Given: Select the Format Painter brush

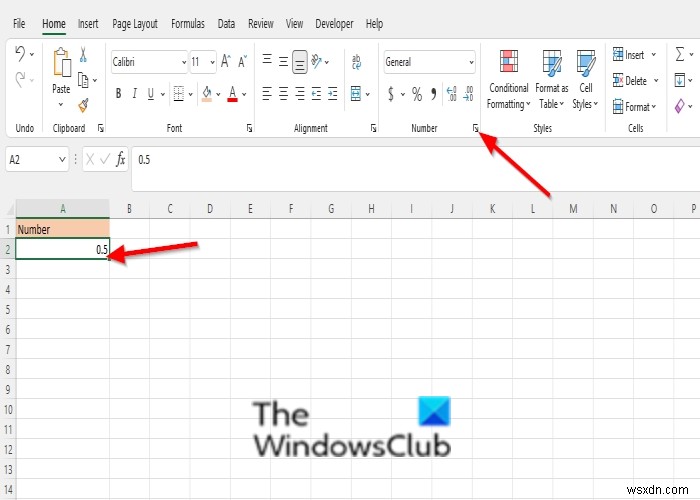Looking at the screenshot, I should click(x=83, y=105).
